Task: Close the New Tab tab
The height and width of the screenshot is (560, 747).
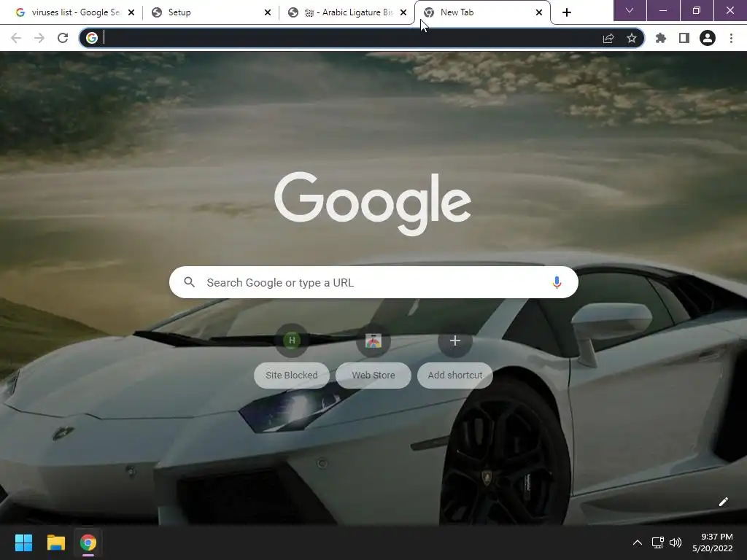Action: point(539,12)
